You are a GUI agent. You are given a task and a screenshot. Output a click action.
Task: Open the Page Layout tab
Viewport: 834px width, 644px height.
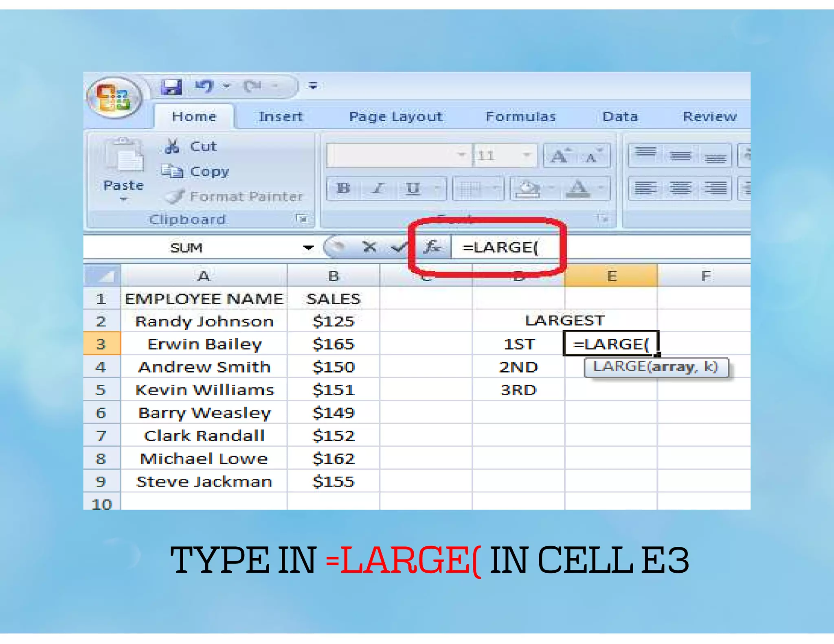(x=395, y=117)
